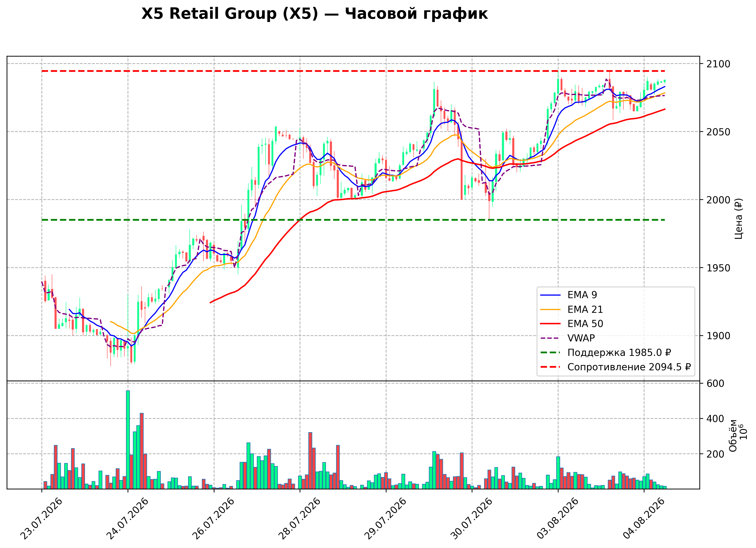Click the green dashed sample beside Поддержка in legend
The image size is (756, 548).
550,352
